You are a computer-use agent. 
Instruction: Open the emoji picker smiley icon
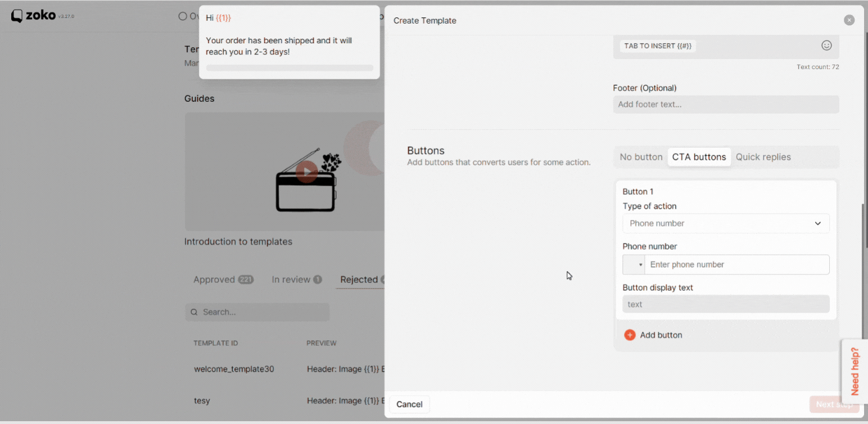coord(826,46)
